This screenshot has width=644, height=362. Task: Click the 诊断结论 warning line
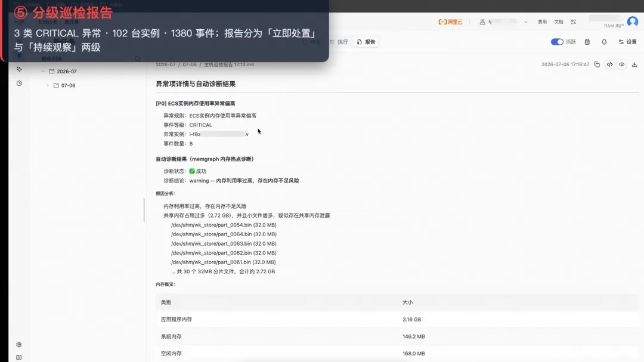click(x=231, y=181)
